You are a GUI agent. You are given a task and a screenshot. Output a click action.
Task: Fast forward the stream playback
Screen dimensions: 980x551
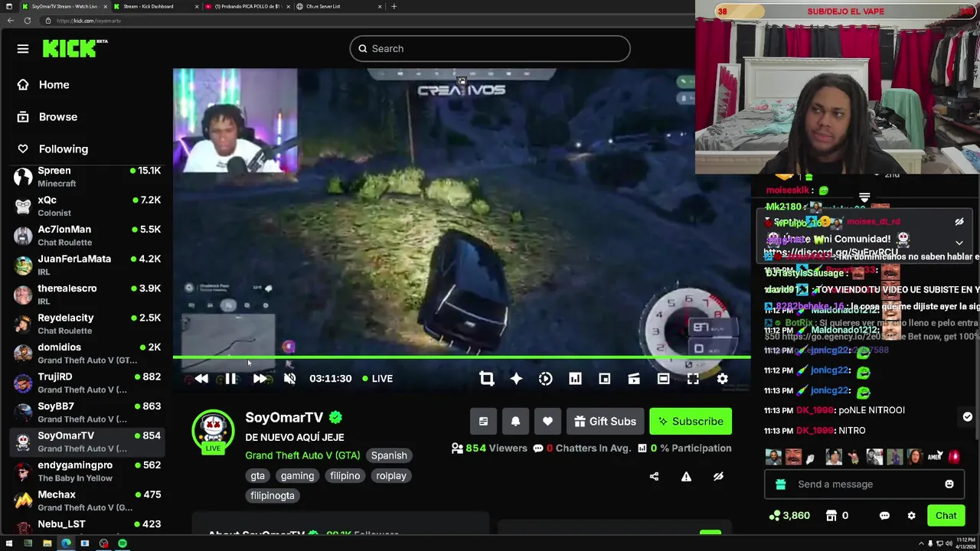click(260, 378)
